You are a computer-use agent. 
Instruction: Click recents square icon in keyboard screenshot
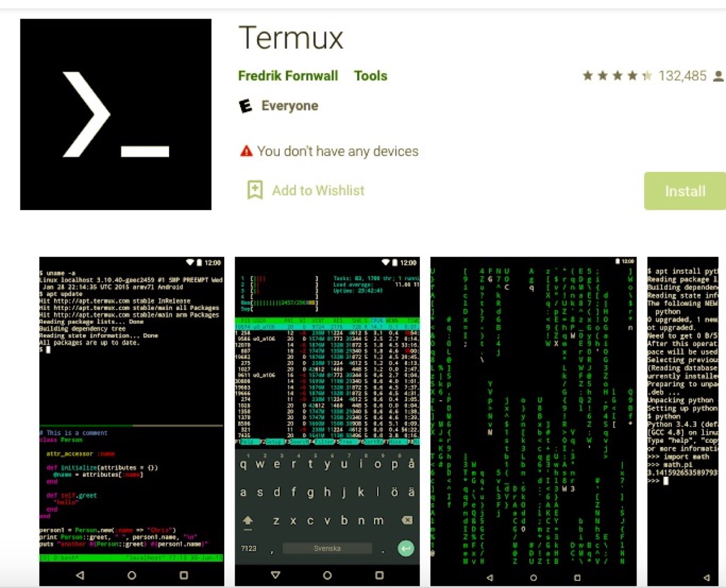click(x=379, y=575)
